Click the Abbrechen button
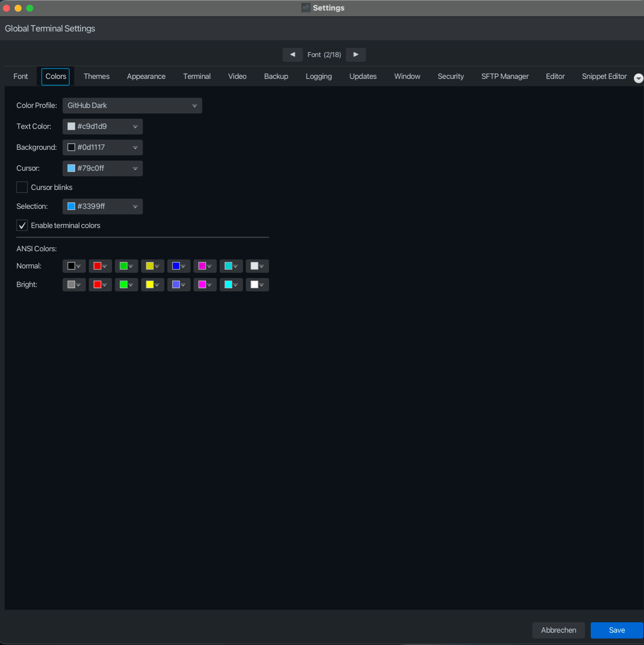Screen dimensions: 644x645 (x=558, y=630)
